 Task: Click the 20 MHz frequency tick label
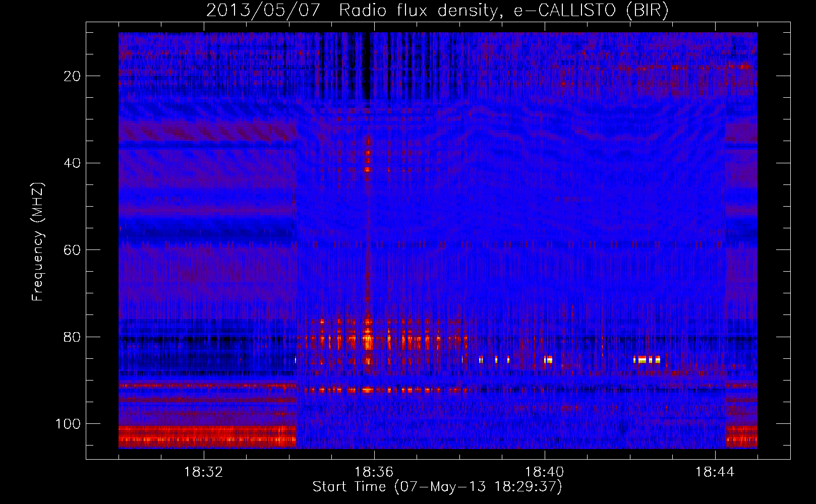tap(73, 76)
